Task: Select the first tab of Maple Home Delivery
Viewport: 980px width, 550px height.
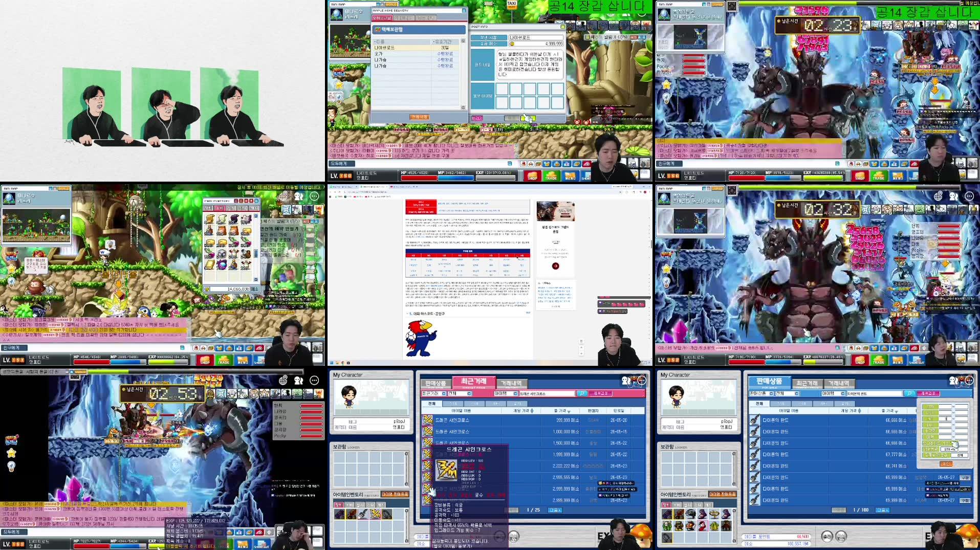Action: pos(381,18)
